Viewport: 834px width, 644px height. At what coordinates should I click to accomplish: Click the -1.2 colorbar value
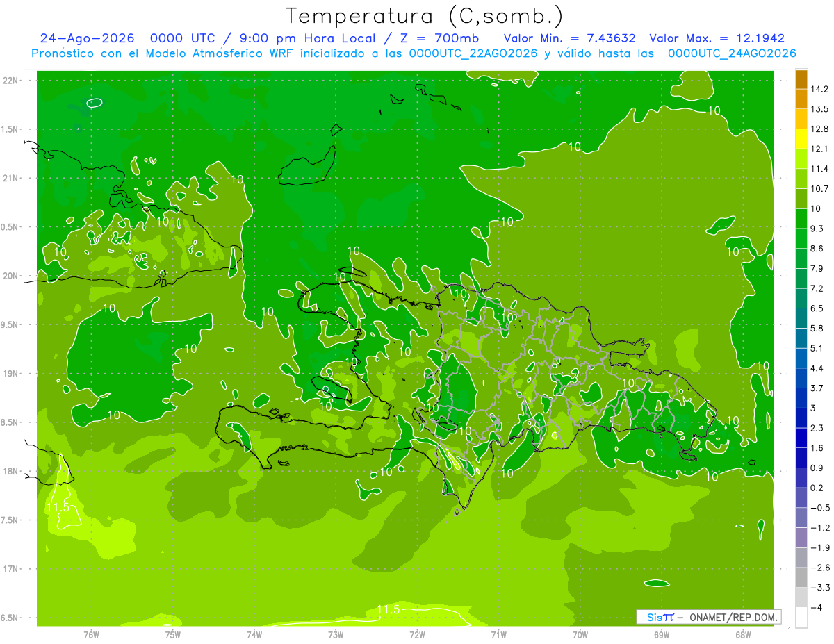point(820,527)
